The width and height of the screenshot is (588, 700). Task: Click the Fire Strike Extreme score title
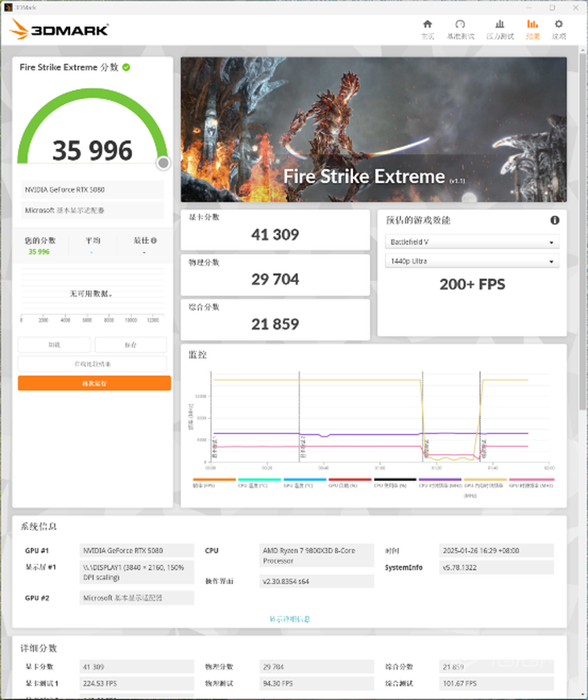point(68,68)
